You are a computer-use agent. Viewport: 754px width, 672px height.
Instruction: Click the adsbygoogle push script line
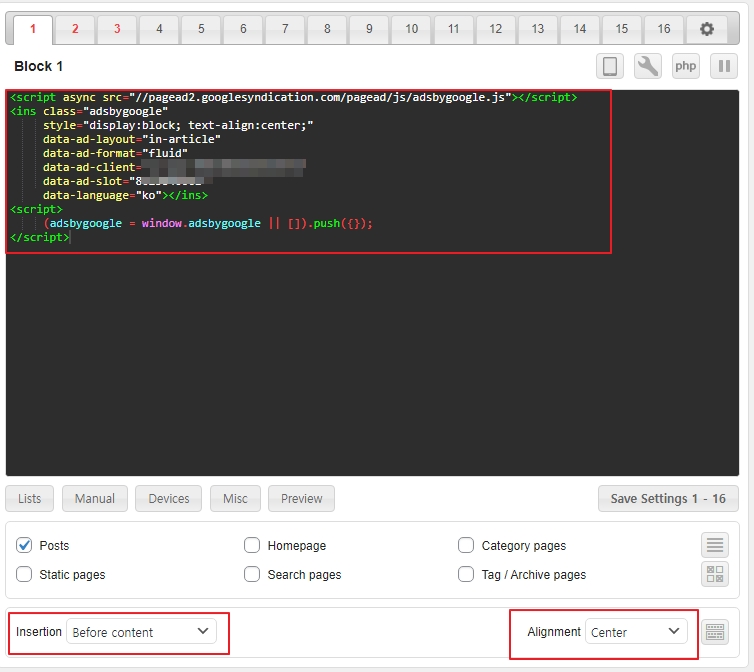(208, 223)
